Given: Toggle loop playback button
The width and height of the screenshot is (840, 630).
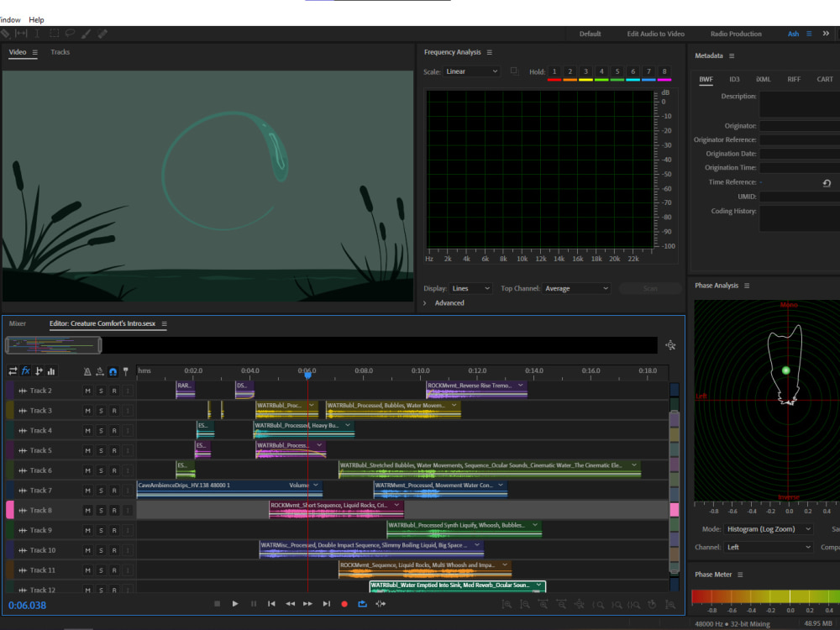Looking at the screenshot, I should tap(363, 604).
